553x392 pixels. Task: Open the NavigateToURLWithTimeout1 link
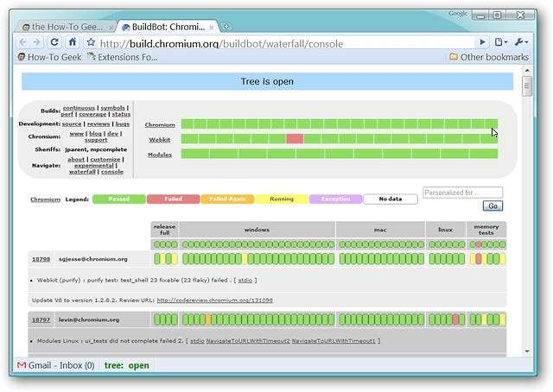coord(334,341)
